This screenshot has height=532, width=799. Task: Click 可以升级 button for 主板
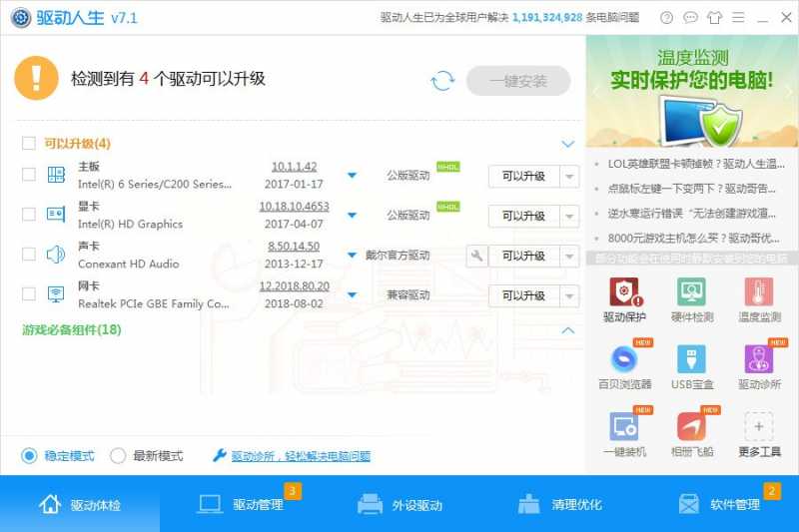(523, 177)
